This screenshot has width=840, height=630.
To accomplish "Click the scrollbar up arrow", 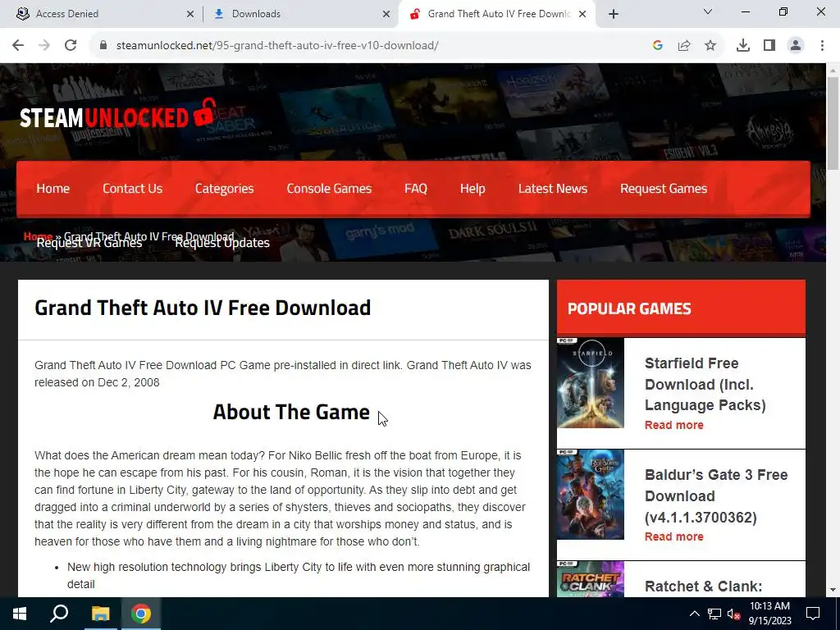I will [833, 70].
